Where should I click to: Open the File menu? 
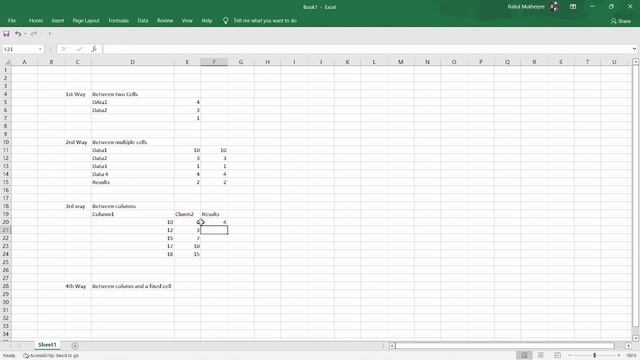pos(12,20)
